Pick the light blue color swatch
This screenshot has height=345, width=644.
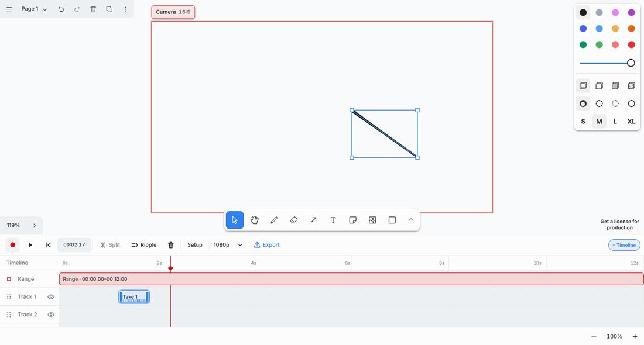[600, 28]
